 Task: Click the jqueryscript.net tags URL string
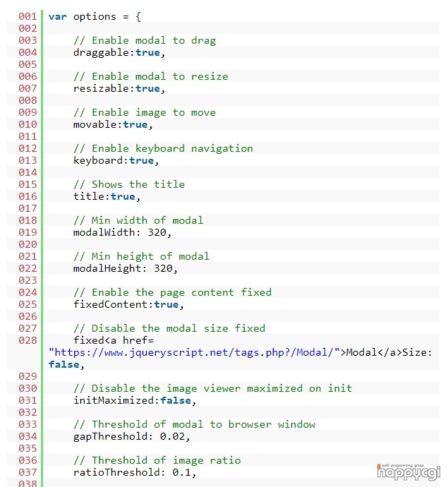click(x=194, y=352)
